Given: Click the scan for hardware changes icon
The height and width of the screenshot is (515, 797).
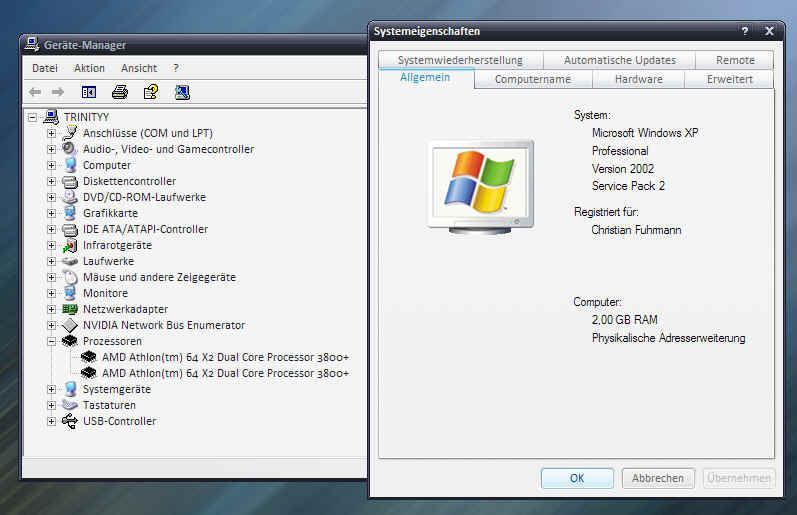Looking at the screenshot, I should click(x=182, y=92).
